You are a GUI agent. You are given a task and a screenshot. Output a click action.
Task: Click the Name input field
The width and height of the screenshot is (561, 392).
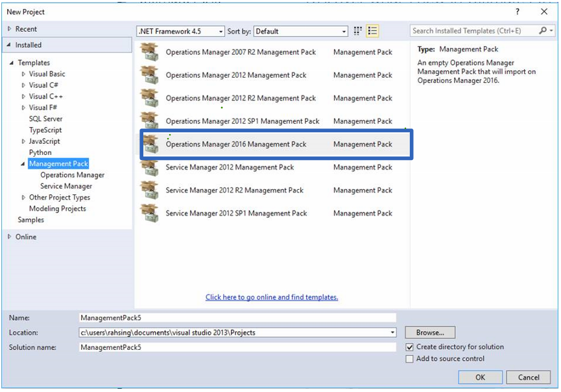pyautogui.click(x=237, y=317)
